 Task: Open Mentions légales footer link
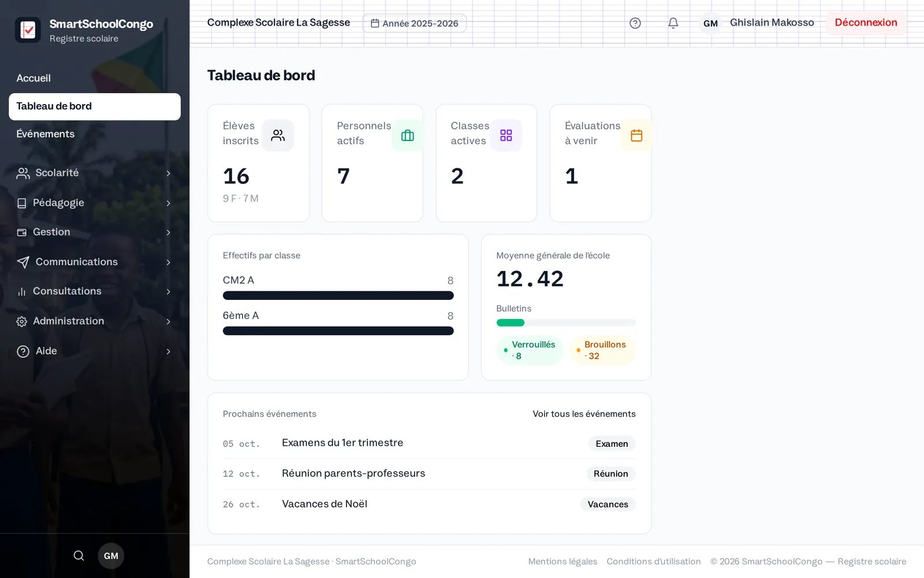tap(562, 562)
